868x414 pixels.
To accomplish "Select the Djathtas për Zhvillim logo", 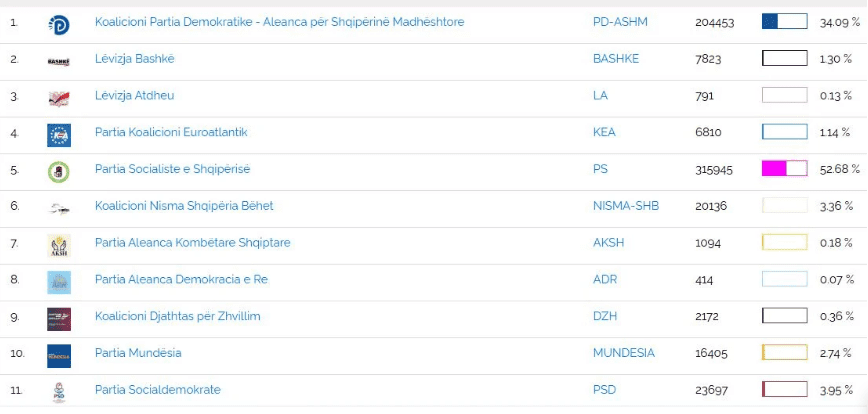I will pyautogui.click(x=59, y=319).
